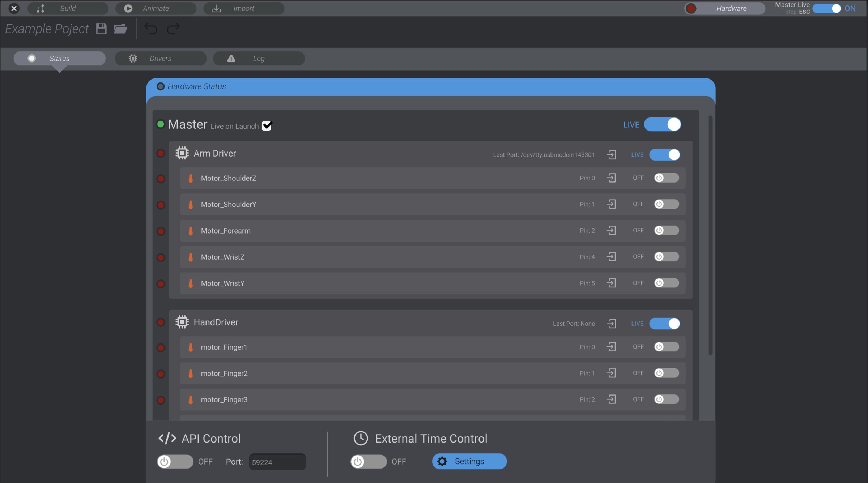Screen dimensions: 868x483
Task: Turn on API Control
Action: point(175,461)
